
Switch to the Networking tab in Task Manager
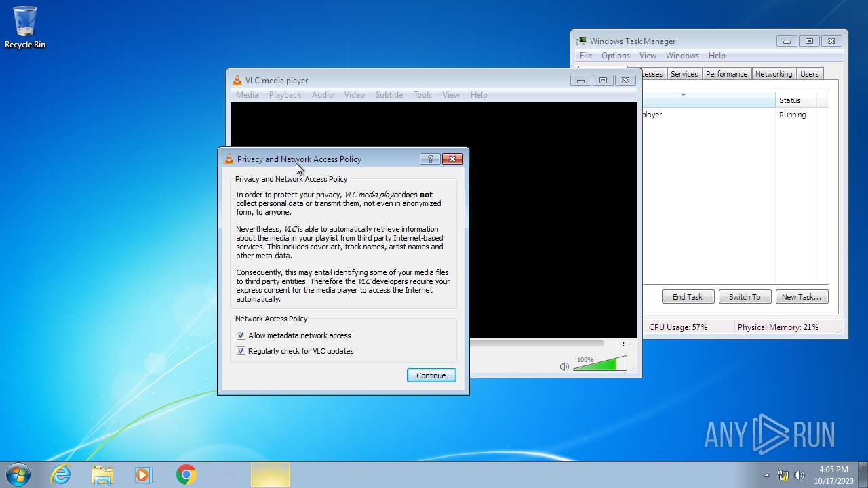(x=774, y=74)
